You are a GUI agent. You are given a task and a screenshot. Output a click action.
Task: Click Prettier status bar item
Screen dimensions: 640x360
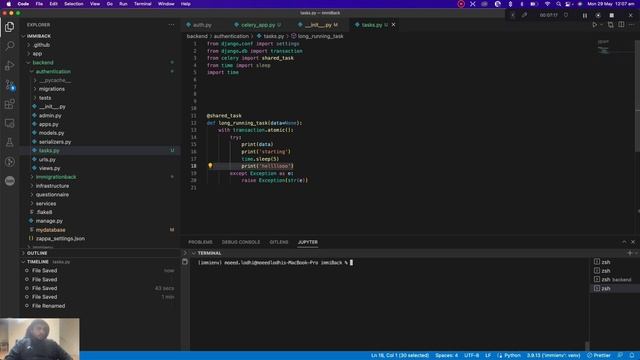[599, 356]
